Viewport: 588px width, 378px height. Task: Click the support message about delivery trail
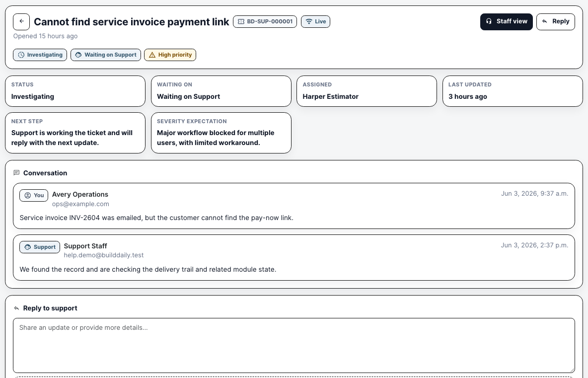pyautogui.click(x=148, y=270)
